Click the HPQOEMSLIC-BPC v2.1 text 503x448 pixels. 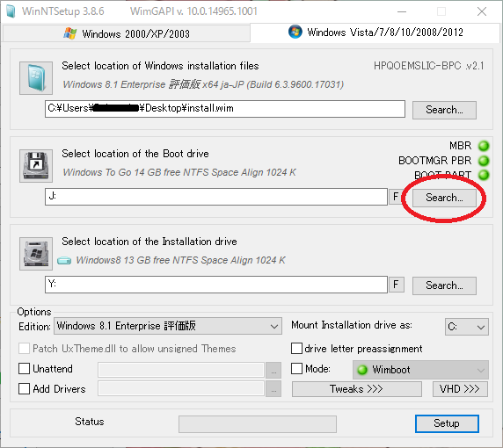[429, 66]
